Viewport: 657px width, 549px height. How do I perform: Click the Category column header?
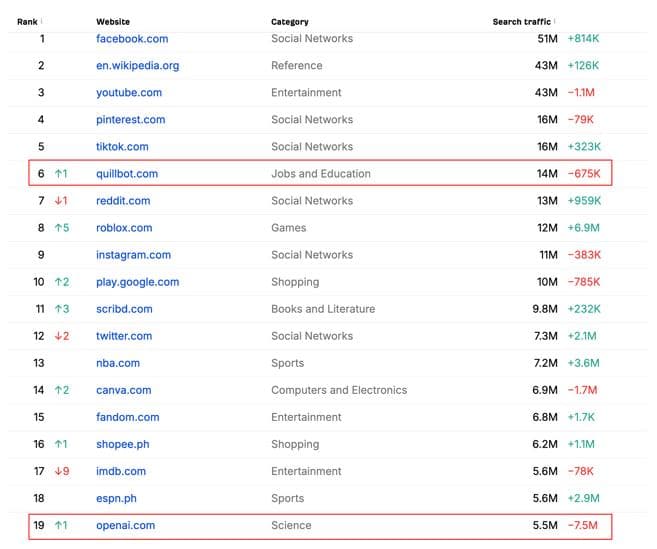[x=289, y=22]
